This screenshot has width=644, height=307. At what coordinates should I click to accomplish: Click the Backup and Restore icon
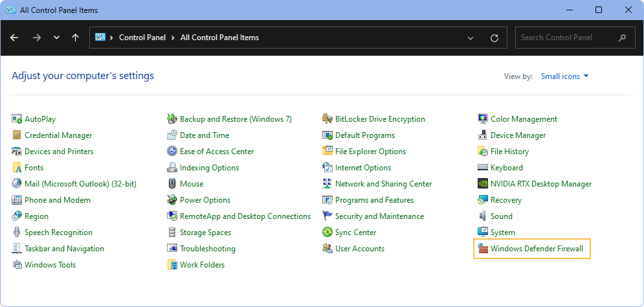coord(172,119)
